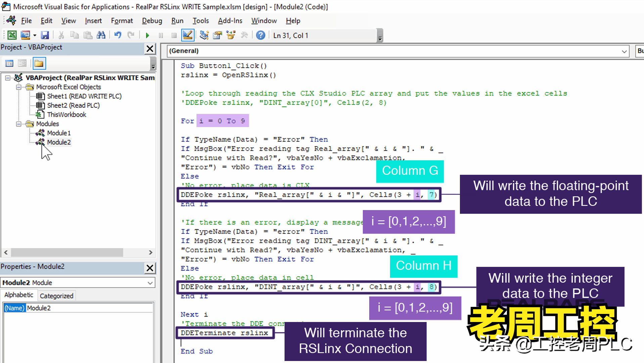Image resolution: width=644 pixels, height=363 pixels.
Task: Open the Help menu
Action: click(293, 21)
